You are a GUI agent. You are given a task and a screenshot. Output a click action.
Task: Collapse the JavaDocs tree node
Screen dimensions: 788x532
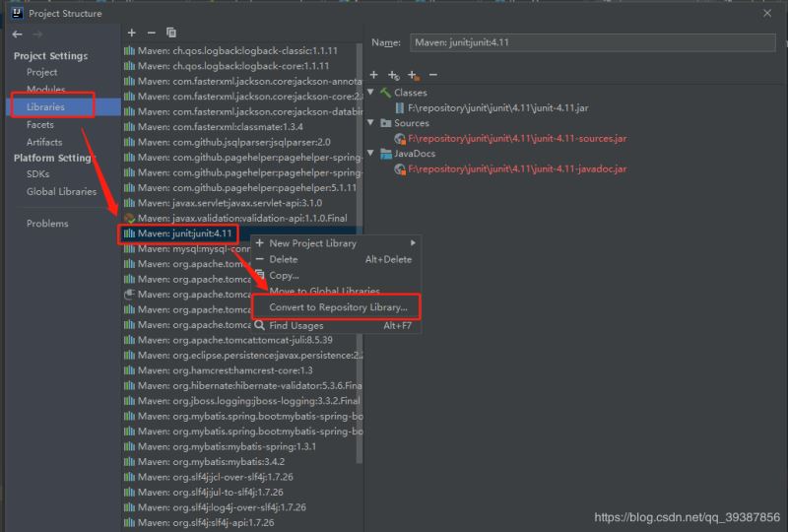pyautogui.click(x=371, y=154)
